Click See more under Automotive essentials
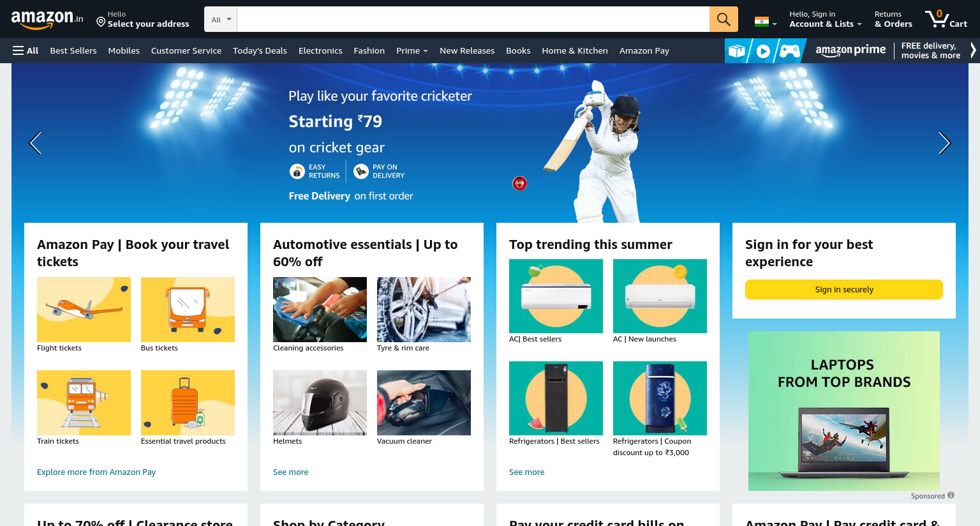 pyautogui.click(x=290, y=472)
